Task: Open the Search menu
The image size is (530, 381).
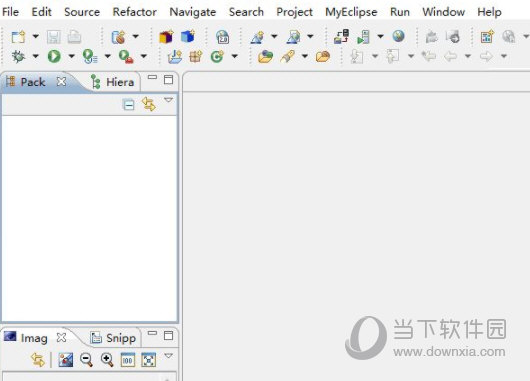Action: tap(246, 12)
